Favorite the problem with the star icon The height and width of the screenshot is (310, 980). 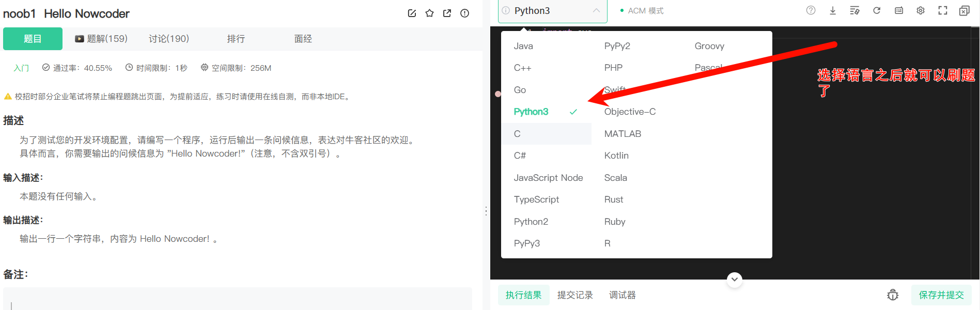pos(429,13)
